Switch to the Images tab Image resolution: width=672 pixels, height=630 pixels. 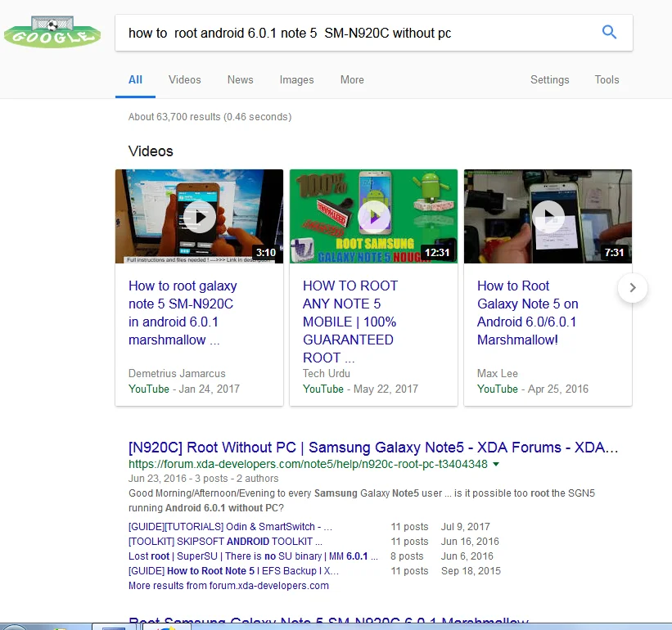point(296,79)
